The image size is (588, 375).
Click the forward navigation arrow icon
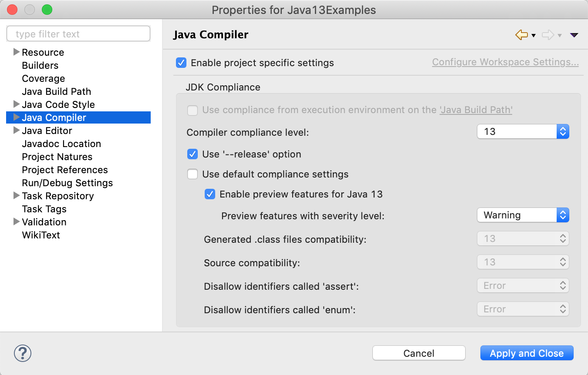pos(548,35)
